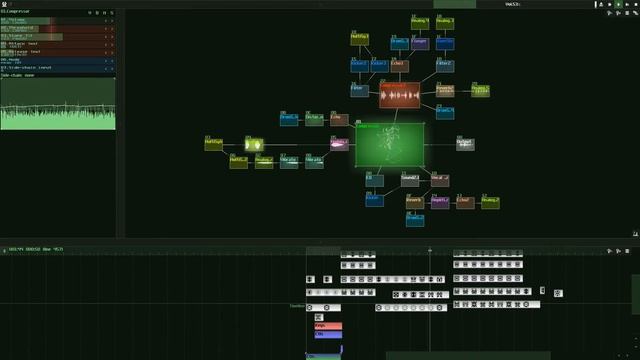The height and width of the screenshot is (360, 640).
Task: Click the green waveform visualizer display
Action: pos(58,104)
